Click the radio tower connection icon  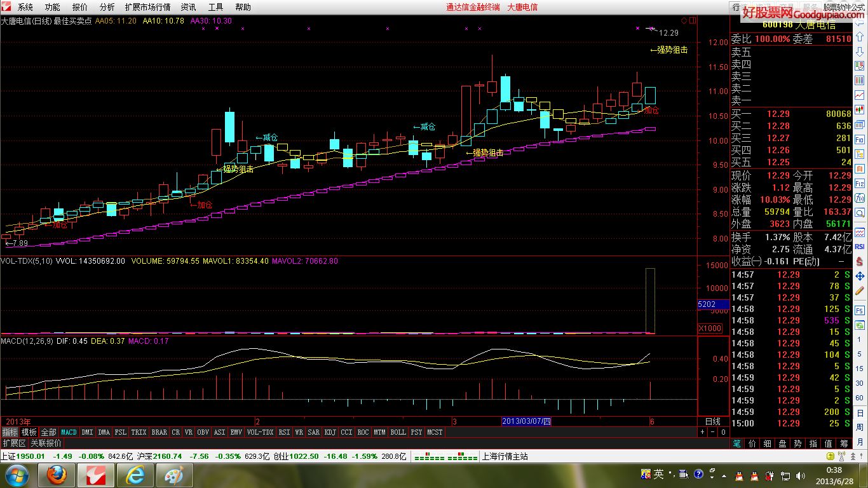tap(841, 456)
